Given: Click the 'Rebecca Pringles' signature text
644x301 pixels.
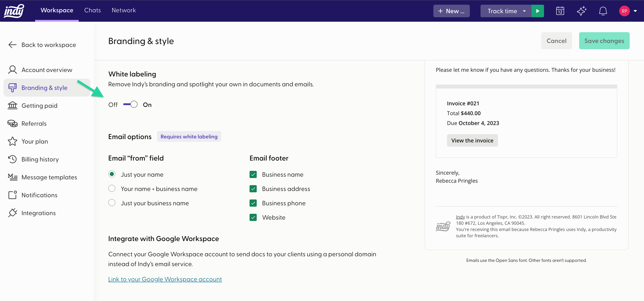Looking at the screenshot, I should pyautogui.click(x=457, y=181).
